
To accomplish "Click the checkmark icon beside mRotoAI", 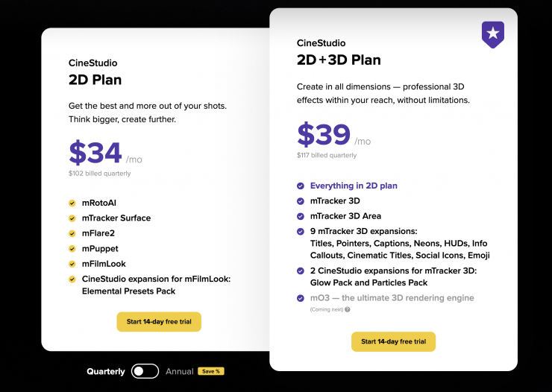I will click(x=72, y=203).
